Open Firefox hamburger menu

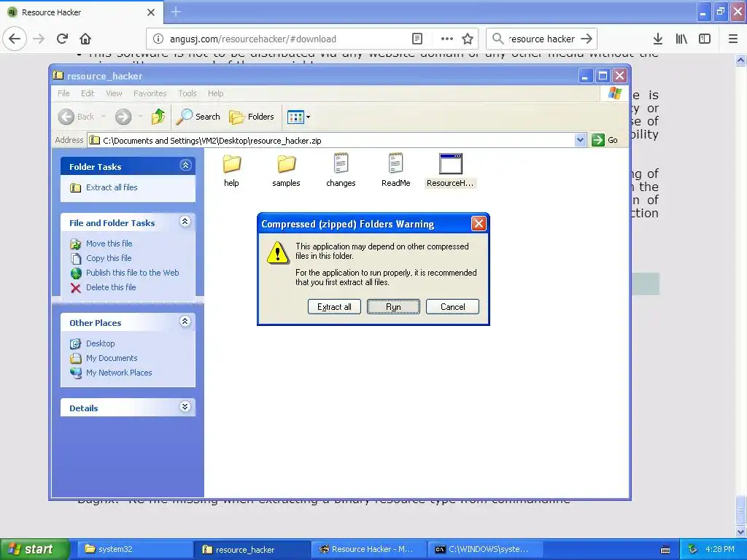point(733,39)
